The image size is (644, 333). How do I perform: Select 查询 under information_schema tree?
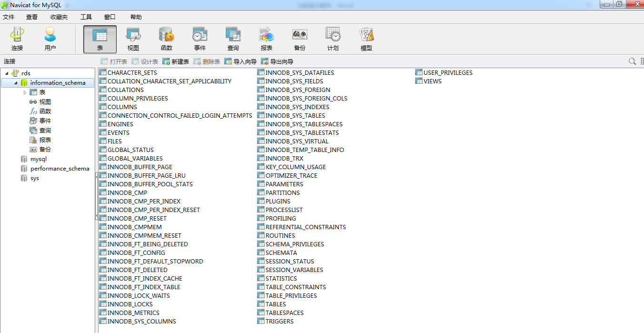tap(45, 131)
